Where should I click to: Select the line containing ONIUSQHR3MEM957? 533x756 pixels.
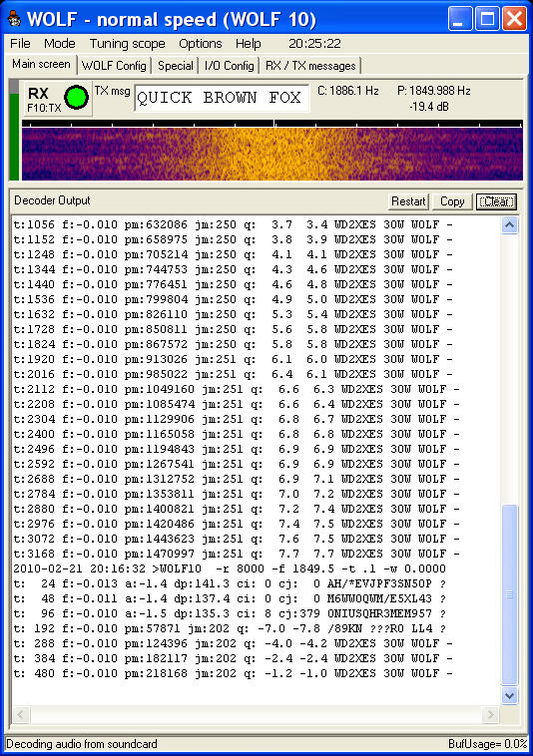(230, 613)
